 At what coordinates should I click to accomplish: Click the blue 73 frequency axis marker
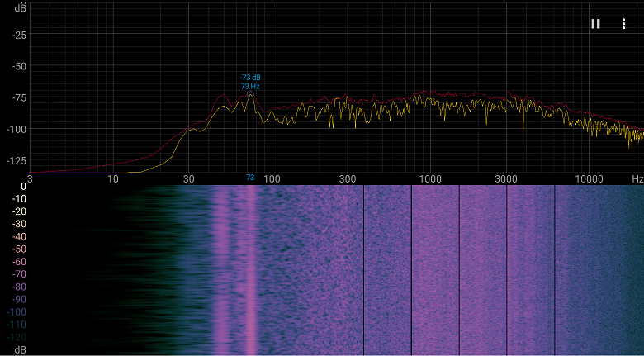click(250, 178)
